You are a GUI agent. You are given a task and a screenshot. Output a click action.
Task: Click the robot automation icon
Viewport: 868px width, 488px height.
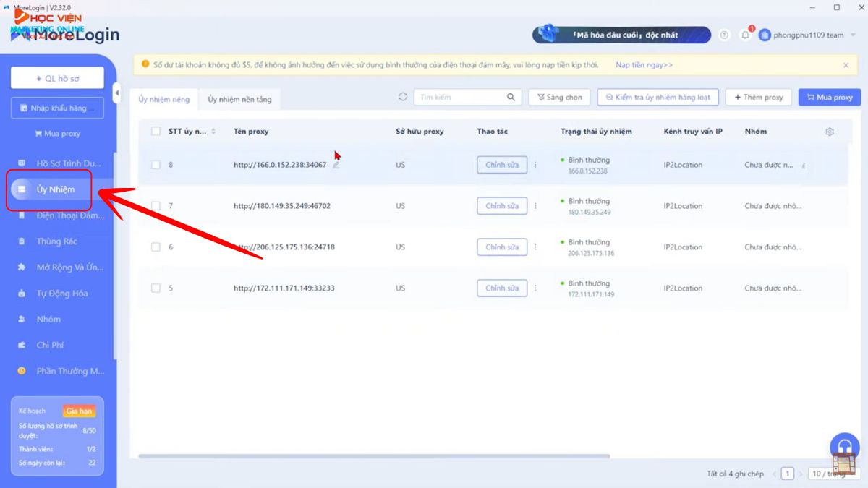pos(22,294)
